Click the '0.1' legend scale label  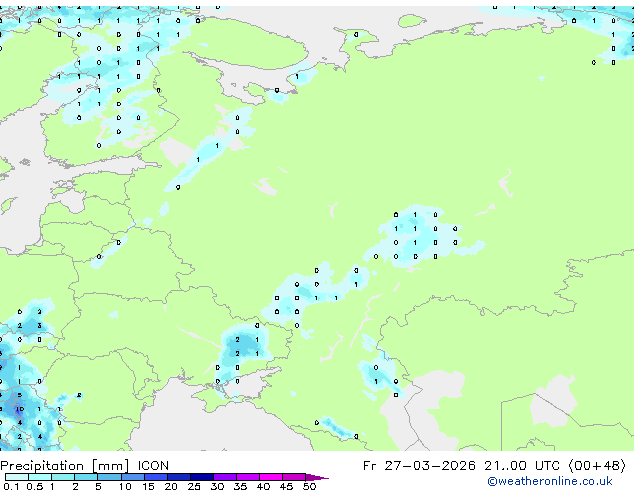coord(11,486)
